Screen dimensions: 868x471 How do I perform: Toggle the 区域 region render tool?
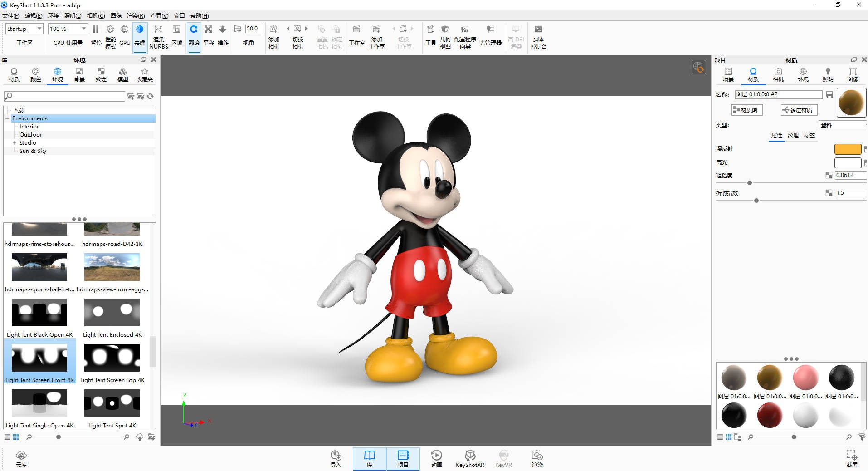[177, 35]
